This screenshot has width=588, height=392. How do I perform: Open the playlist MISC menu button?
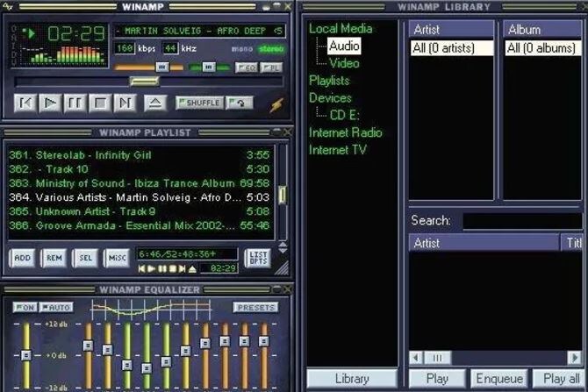tap(117, 258)
